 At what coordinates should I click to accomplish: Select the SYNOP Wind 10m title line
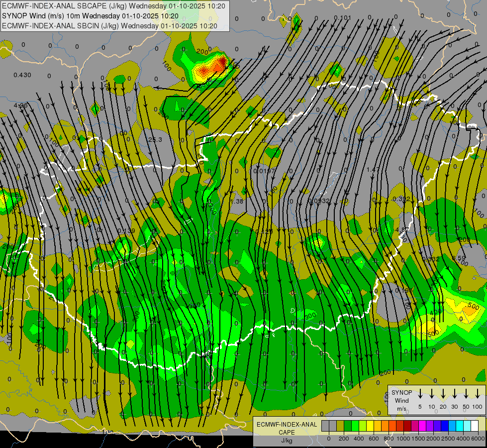(90, 16)
